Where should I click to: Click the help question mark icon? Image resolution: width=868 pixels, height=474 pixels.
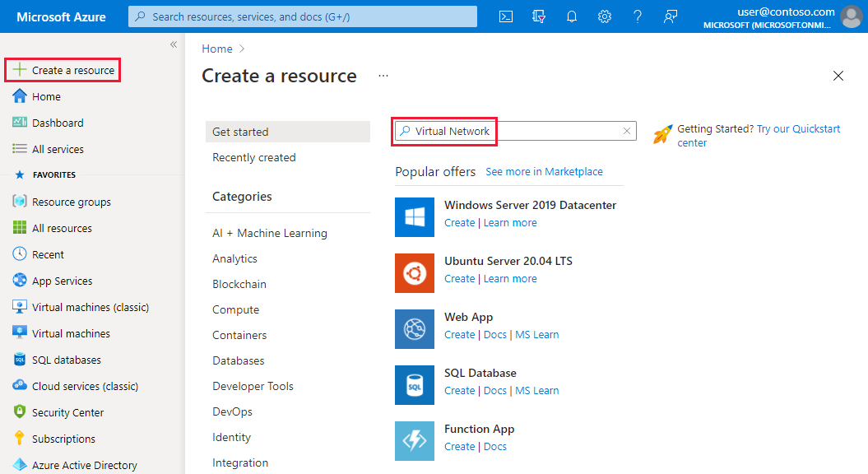[x=638, y=16]
